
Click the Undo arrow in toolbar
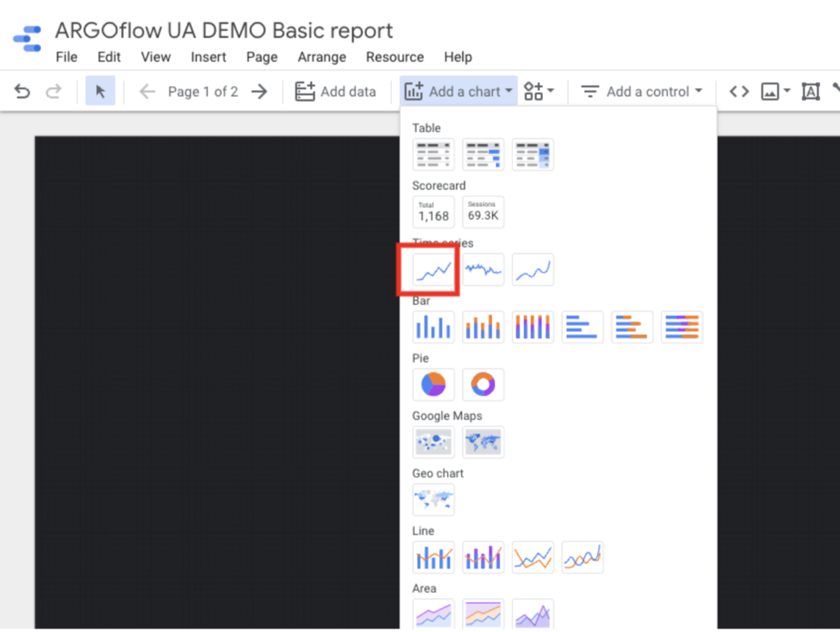[22, 91]
